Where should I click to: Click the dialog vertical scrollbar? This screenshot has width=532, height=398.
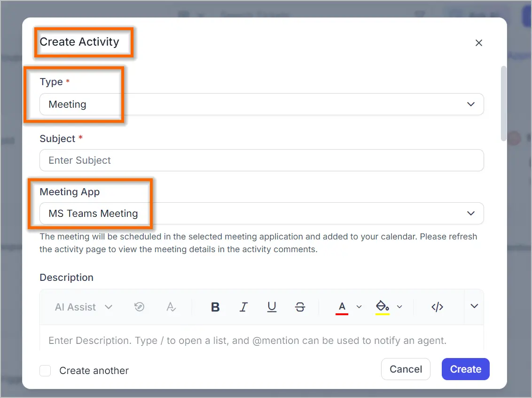pyautogui.click(x=504, y=103)
